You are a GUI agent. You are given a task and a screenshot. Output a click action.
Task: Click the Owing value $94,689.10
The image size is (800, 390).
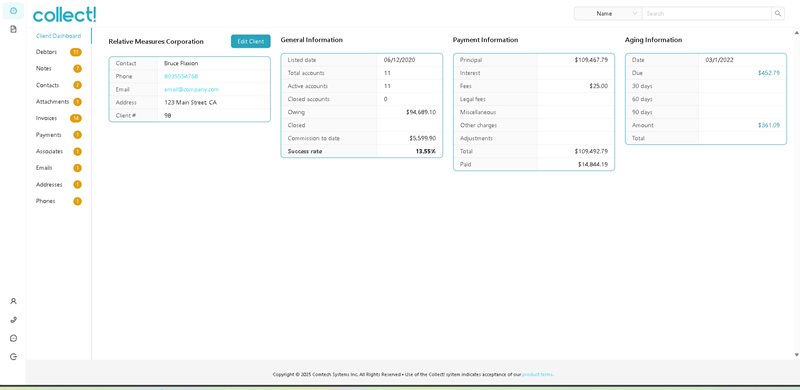coord(421,112)
